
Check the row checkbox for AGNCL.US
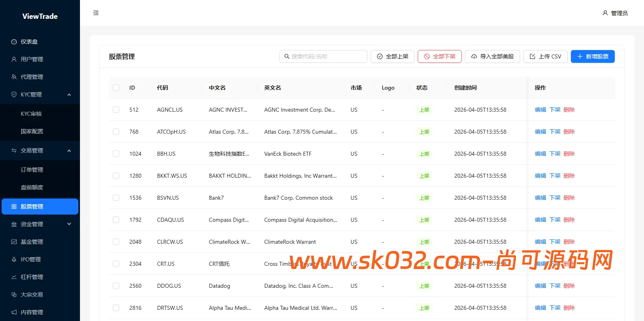tap(116, 110)
